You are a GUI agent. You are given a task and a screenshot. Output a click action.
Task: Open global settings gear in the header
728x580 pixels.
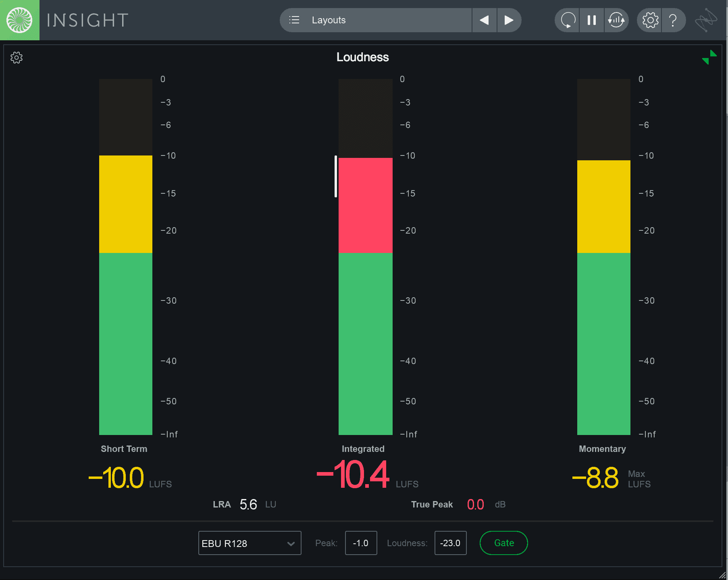click(x=650, y=20)
